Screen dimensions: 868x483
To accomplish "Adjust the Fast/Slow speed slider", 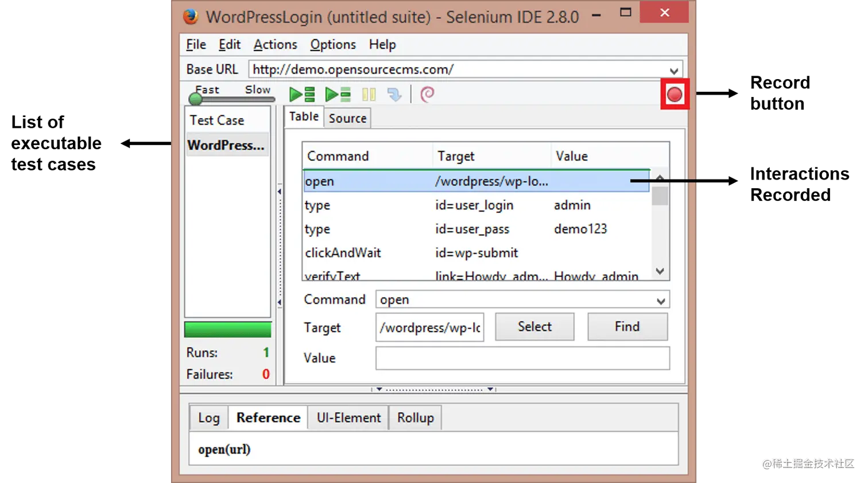I will 196,99.
